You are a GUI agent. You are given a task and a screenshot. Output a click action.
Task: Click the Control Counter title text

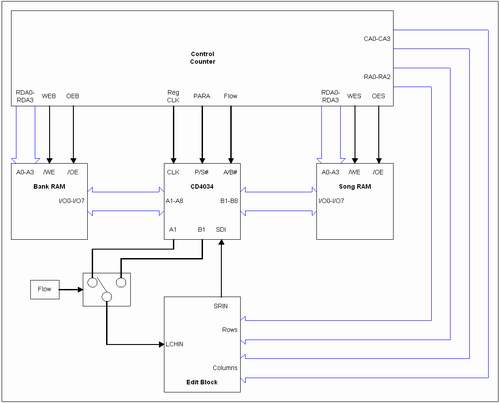(x=202, y=58)
